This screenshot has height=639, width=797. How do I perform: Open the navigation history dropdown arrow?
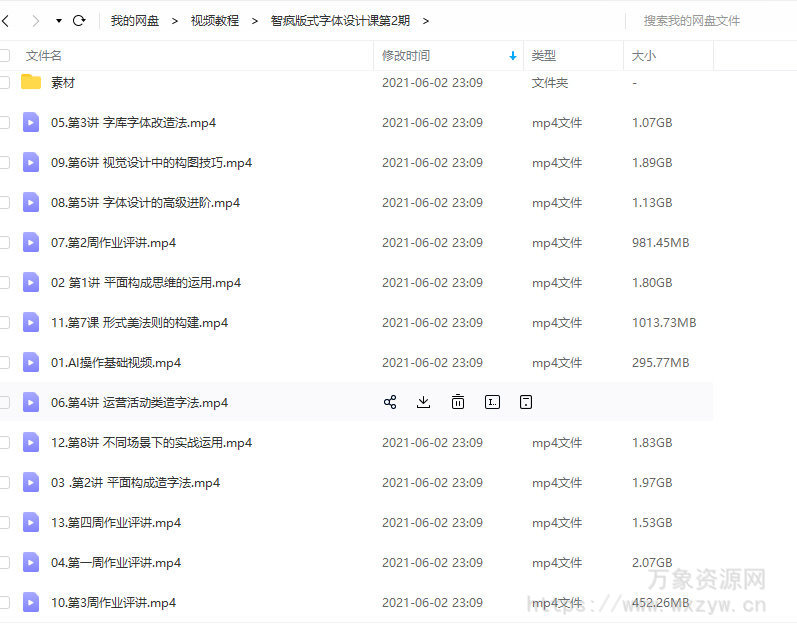coord(59,21)
